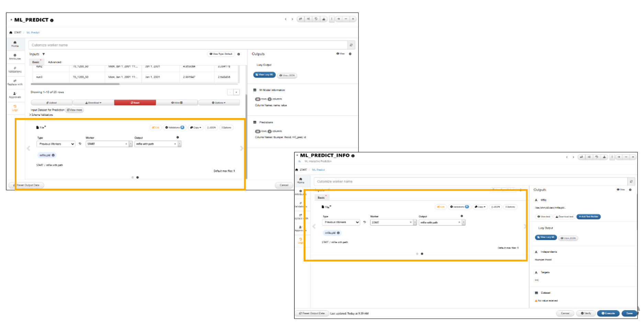Viewport: 644px width, 322px height.
Task: Open Validations in ML_PREDICT sidebar
Action: tap(15, 70)
